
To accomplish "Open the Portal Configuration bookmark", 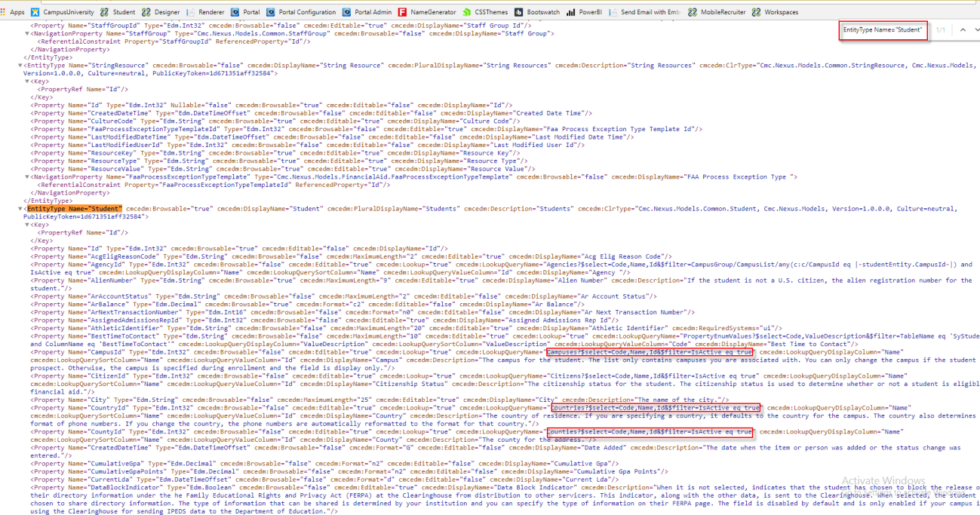I will [302, 12].
